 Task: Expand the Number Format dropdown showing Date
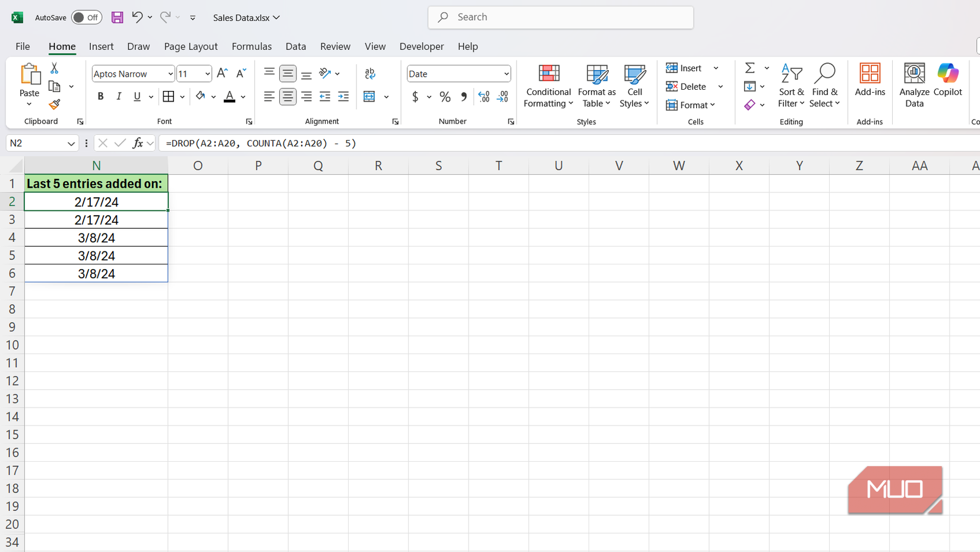pyautogui.click(x=506, y=74)
